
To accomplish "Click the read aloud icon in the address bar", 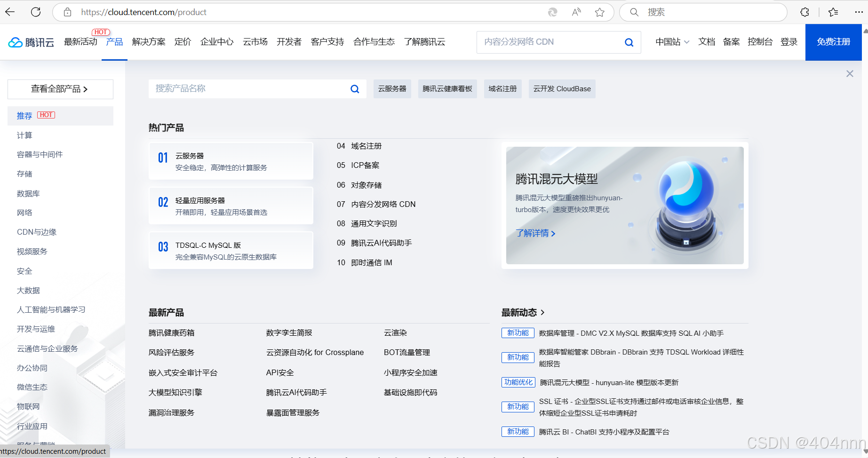I will [576, 12].
